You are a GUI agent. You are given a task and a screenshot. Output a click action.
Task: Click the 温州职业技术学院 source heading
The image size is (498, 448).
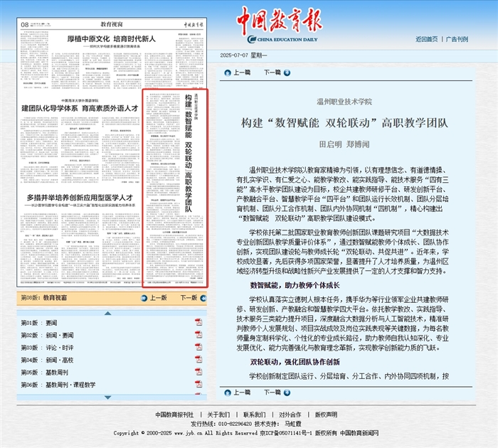(344, 102)
